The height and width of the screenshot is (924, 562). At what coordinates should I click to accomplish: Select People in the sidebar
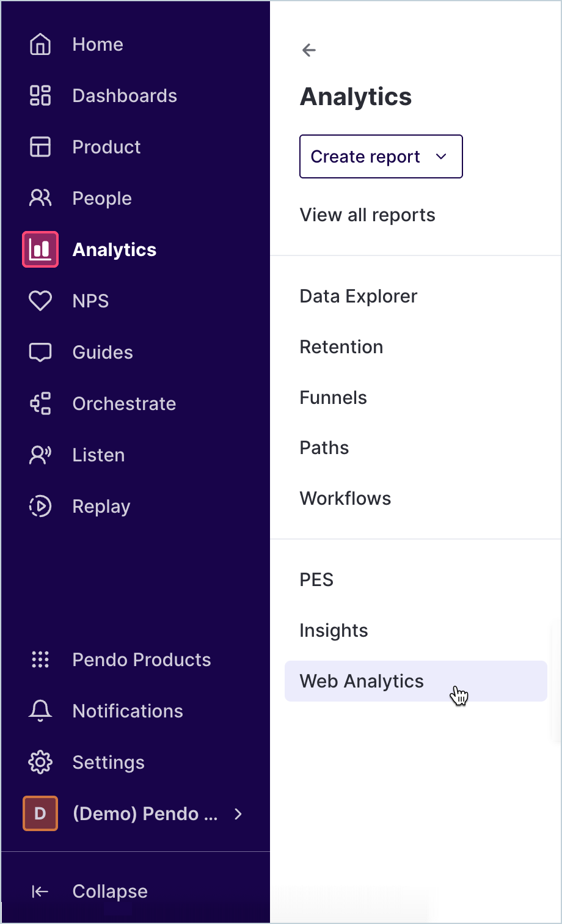click(x=102, y=199)
